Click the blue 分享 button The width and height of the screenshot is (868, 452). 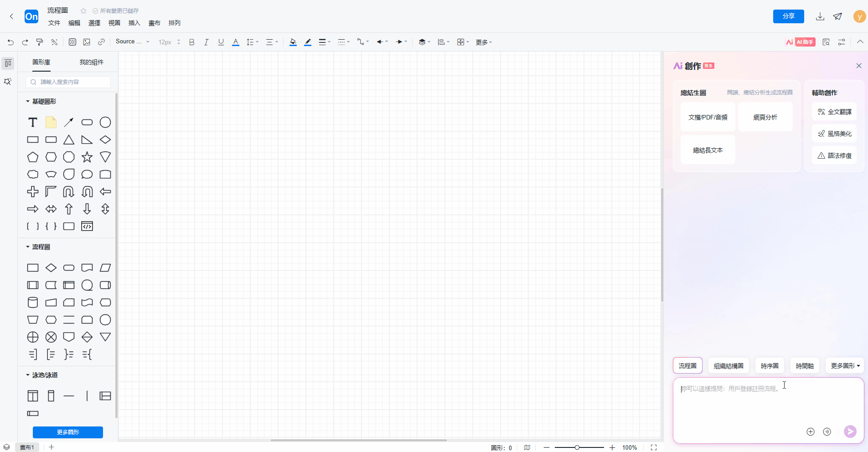point(788,16)
